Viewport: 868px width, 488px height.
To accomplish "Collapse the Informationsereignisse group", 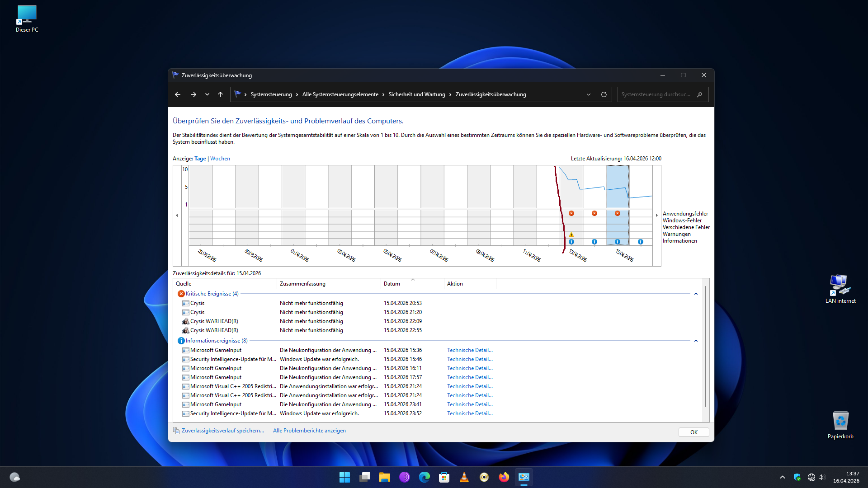I will tap(696, 341).
